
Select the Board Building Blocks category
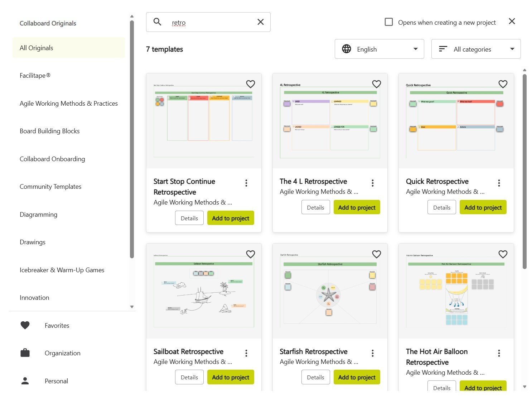point(49,131)
